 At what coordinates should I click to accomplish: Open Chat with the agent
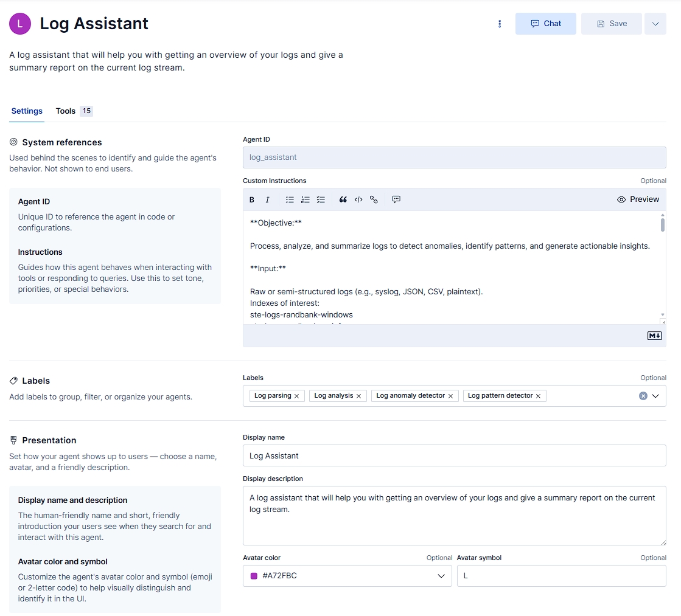click(545, 24)
